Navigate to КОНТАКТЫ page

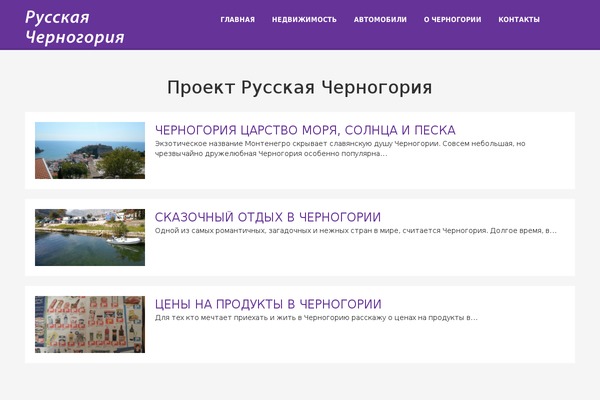pyautogui.click(x=519, y=20)
